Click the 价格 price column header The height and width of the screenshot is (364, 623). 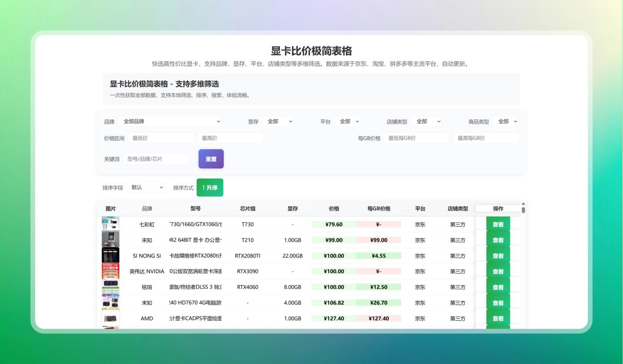pos(334,208)
